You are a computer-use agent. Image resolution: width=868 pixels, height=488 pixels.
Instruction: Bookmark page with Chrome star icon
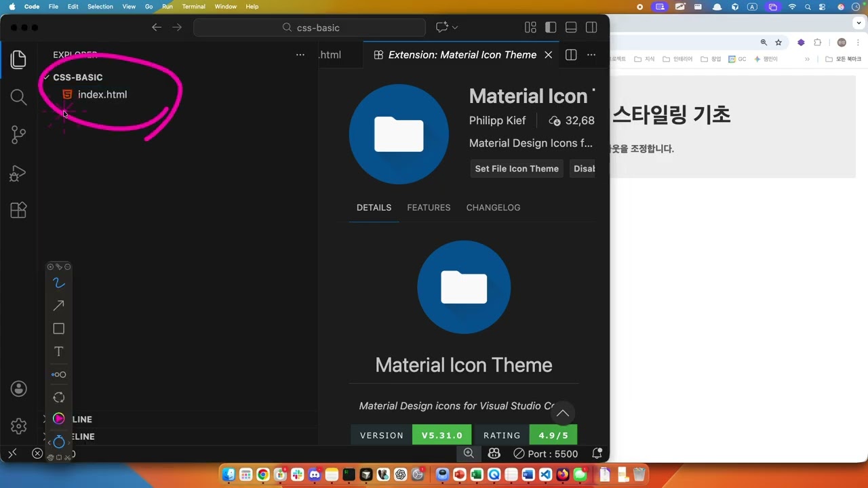pyautogui.click(x=778, y=42)
